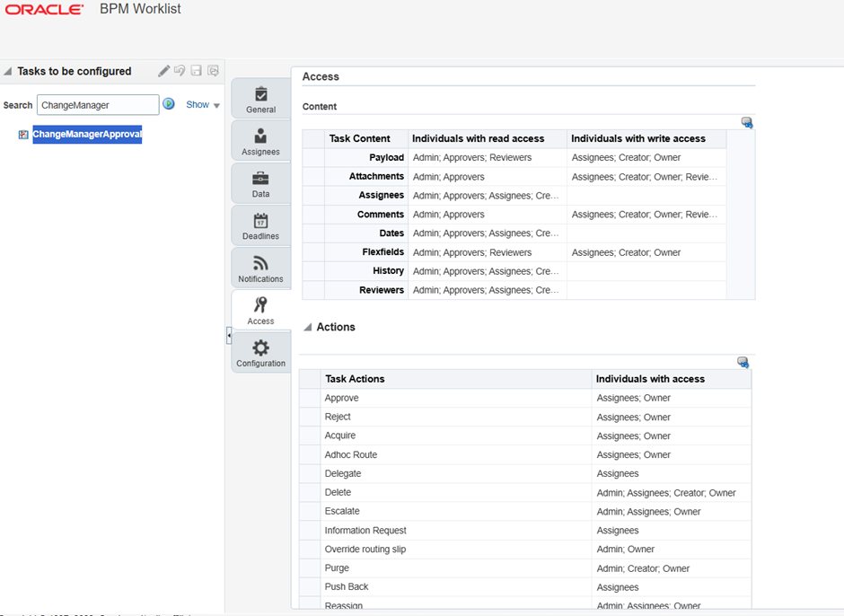Collapse the Tasks to be configured panel
This screenshot has width=844, height=616.
[x=7, y=71]
